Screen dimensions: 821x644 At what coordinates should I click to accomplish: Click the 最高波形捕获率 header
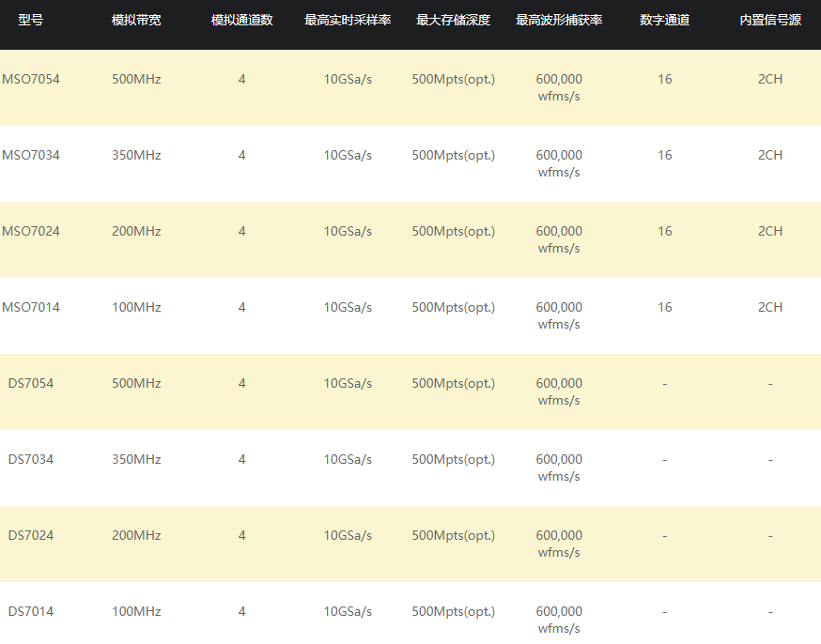tap(559, 20)
